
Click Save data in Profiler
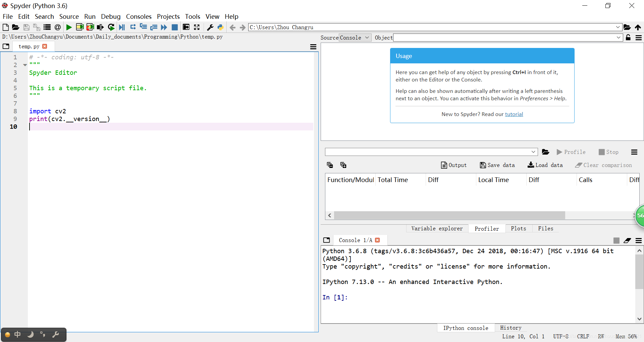497,165
